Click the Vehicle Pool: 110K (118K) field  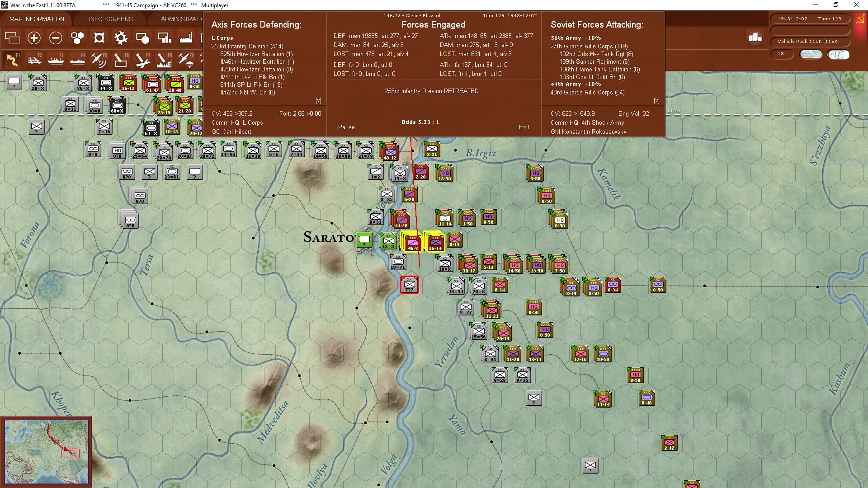pos(810,42)
